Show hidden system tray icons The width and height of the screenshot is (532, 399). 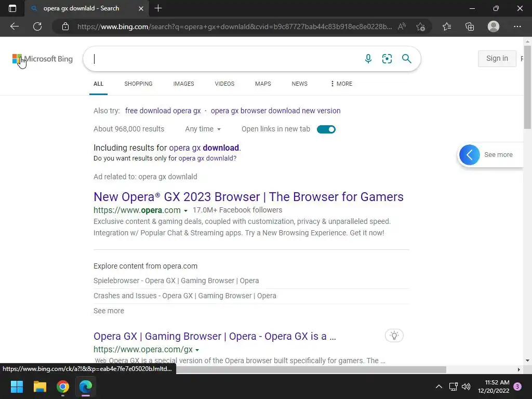438,387
